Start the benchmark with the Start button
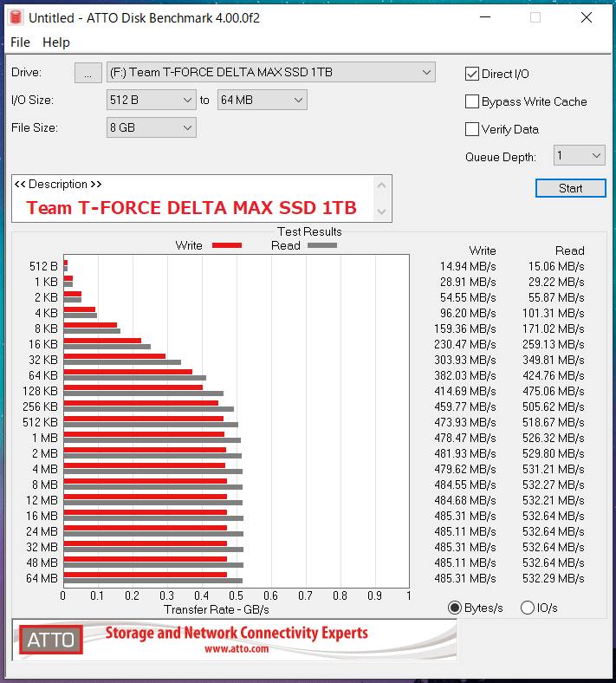616x683 pixels. pos(570,188)
